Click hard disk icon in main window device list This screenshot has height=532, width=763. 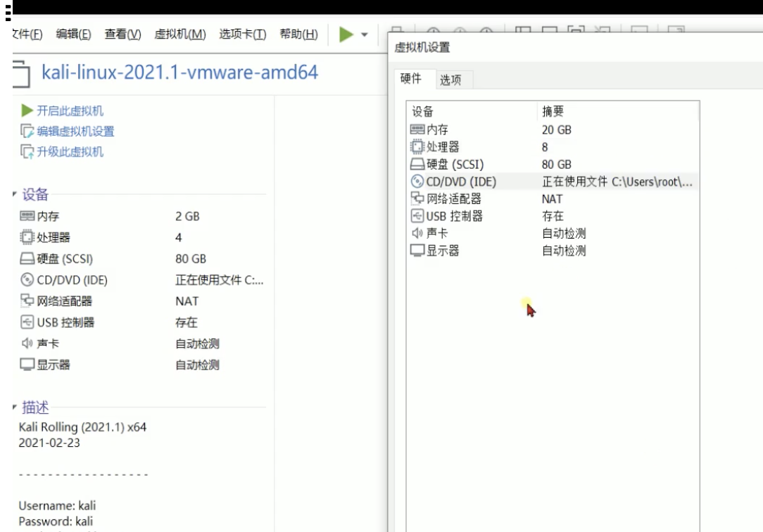27,259
